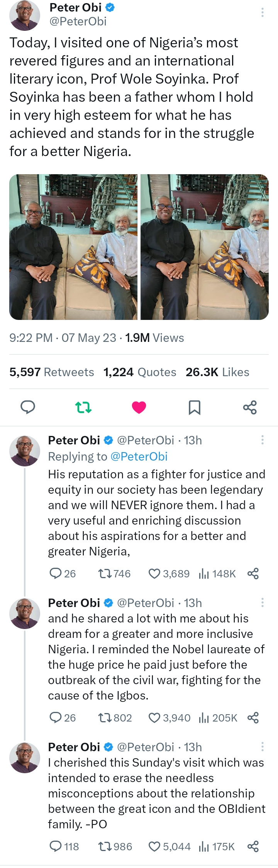Retweet the reply showing 802 retweets
The height and width of the screenshot is (868, 278).
click(104, 718)
